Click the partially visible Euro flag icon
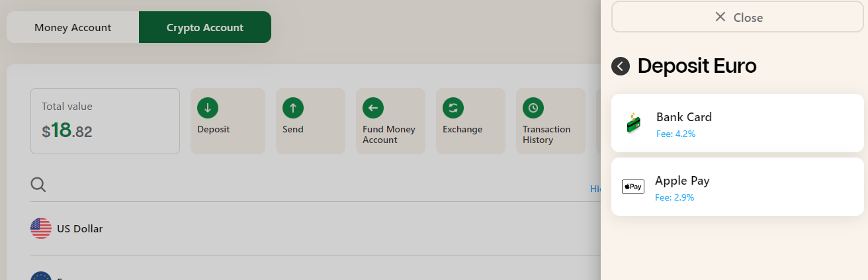 tap(41, 275)
